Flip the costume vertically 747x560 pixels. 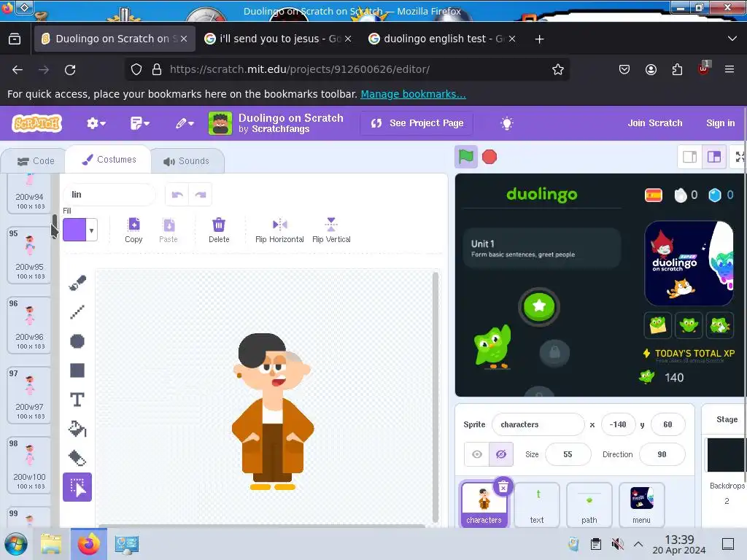click(331, 230)
